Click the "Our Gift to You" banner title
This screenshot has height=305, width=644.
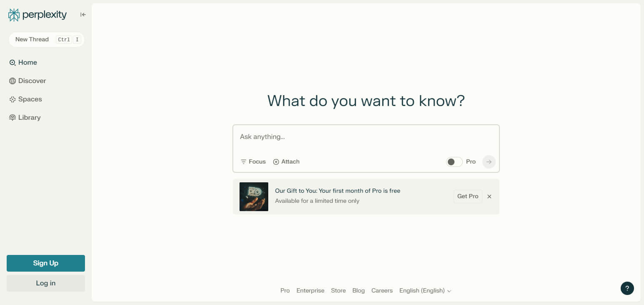coord(337,191)
